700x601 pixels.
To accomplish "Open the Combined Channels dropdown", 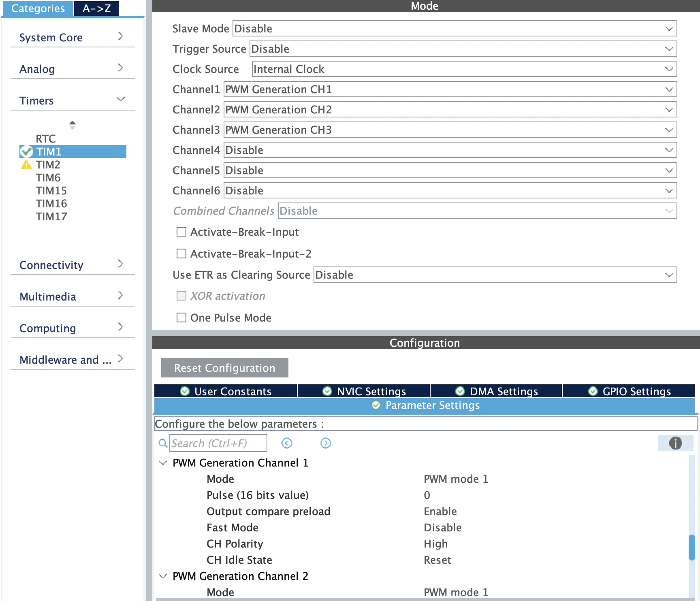I will coord(477,211).
